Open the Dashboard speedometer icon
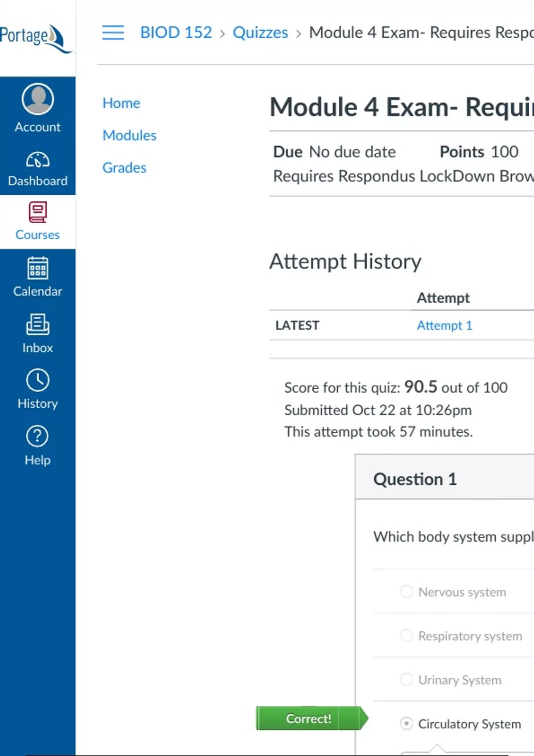The height and width of the screenshot is (756, 534). pos(38,160)
